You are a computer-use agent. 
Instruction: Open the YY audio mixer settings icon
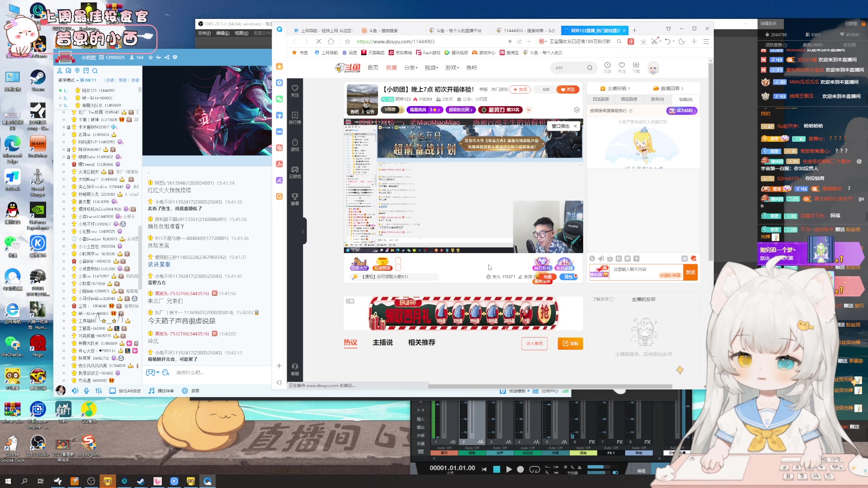[99, 391]
